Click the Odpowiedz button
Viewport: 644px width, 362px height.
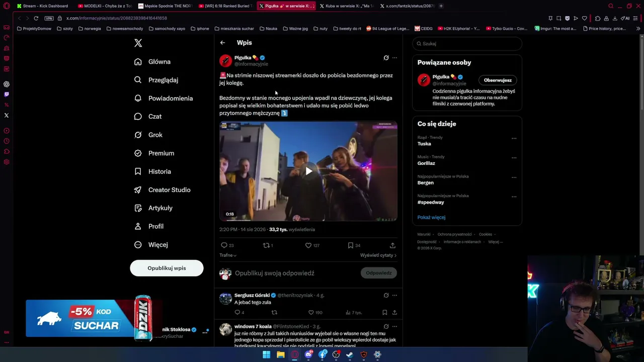point(378,273)
